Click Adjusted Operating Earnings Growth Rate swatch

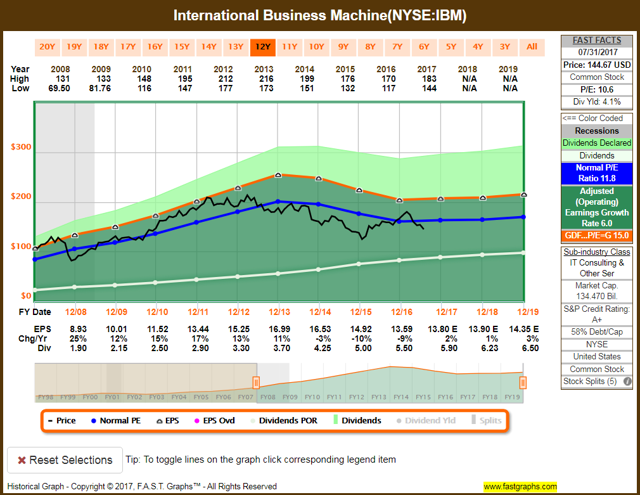coord(597,207)
